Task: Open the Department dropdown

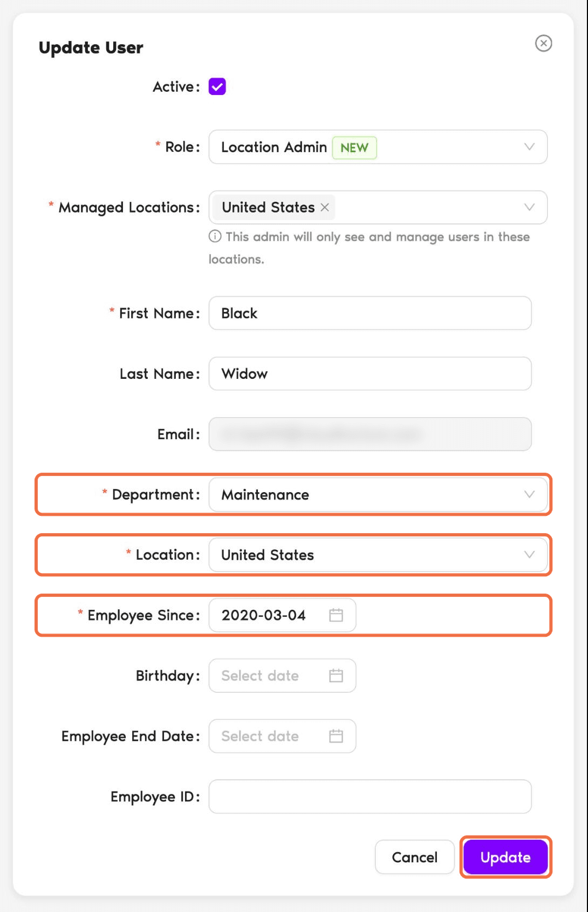Action: tap(378, 494)
